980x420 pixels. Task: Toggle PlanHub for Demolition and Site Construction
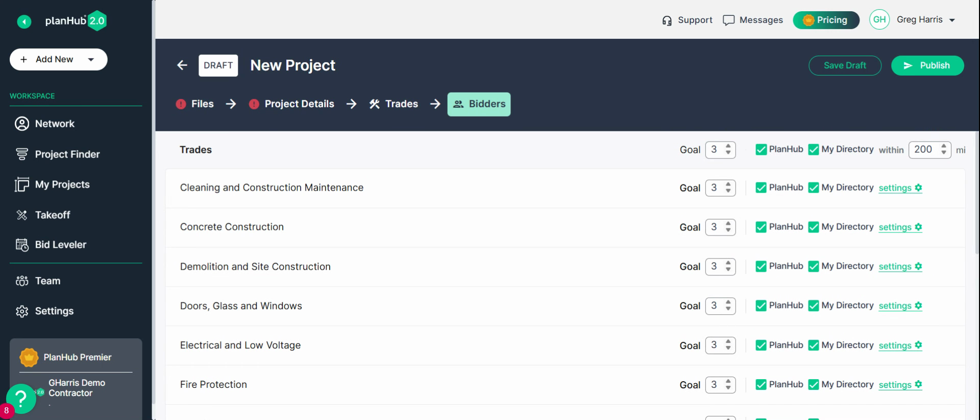(761, 266)
